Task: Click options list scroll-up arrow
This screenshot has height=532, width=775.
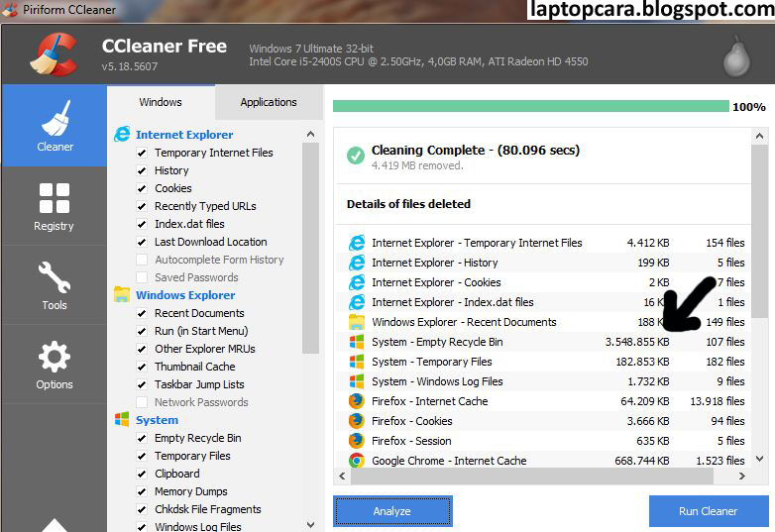Action: click(x=310, y=134)
